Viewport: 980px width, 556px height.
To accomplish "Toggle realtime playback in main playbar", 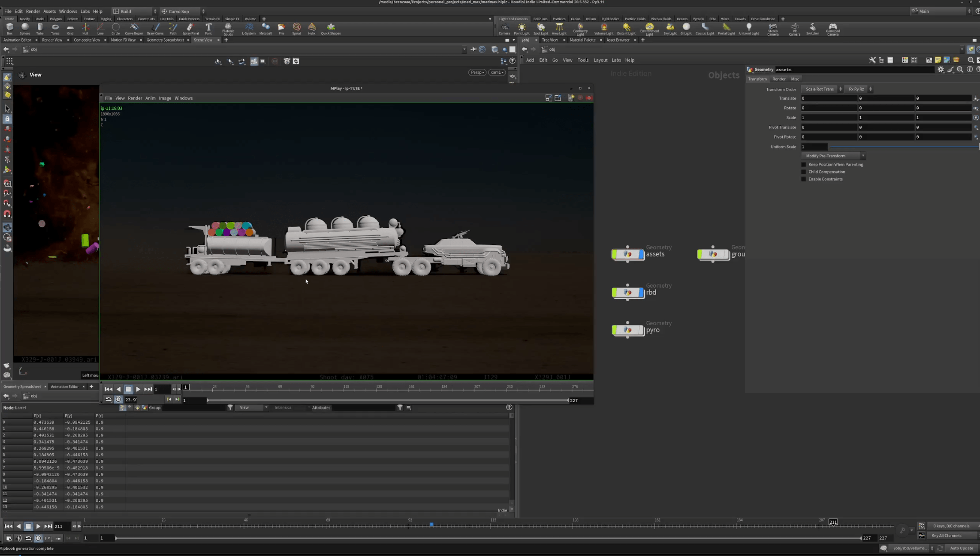I will coord(38,538).
